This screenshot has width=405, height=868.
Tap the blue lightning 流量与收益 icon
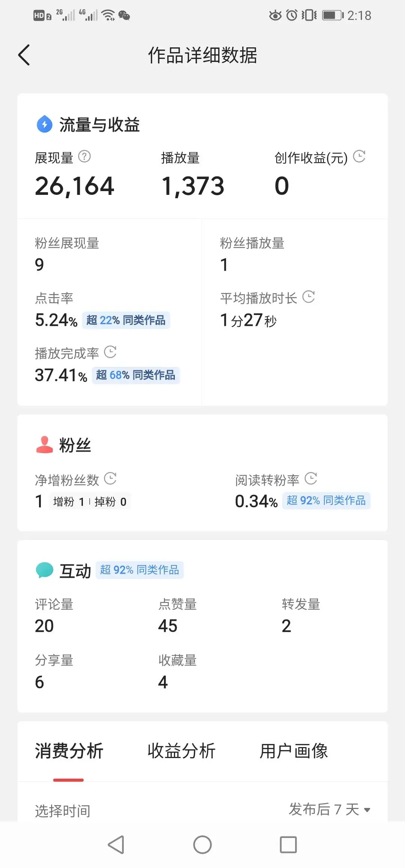(x=45, y=124)
